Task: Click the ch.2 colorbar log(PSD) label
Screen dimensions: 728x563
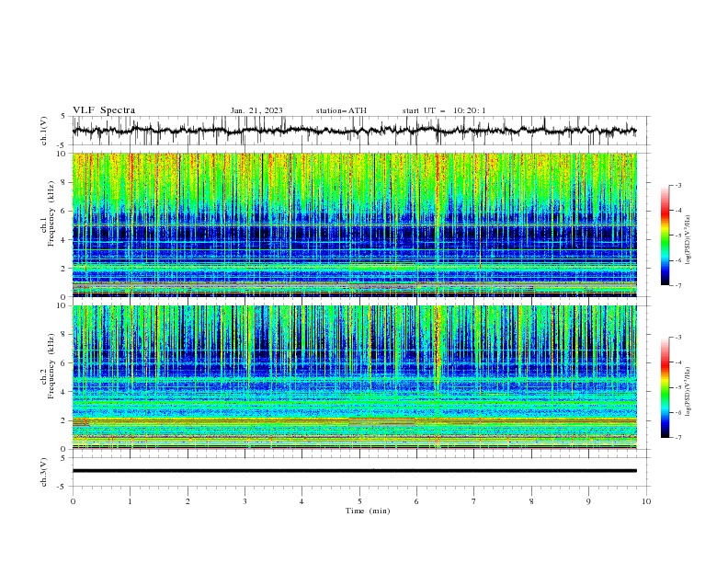Action: click(688, 392)
